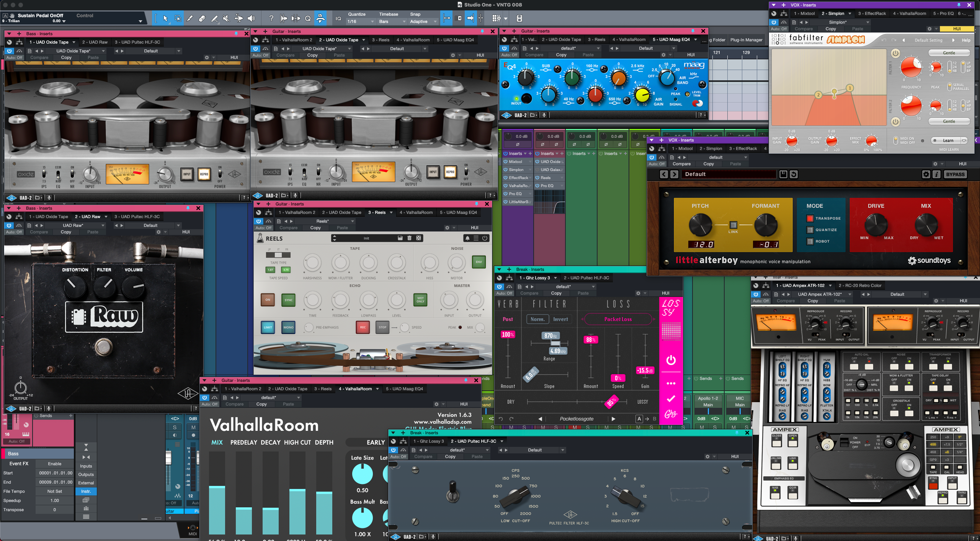
Task: Switch to the 2 - RC-20 Retro Color tab
Action: [860, 285]
